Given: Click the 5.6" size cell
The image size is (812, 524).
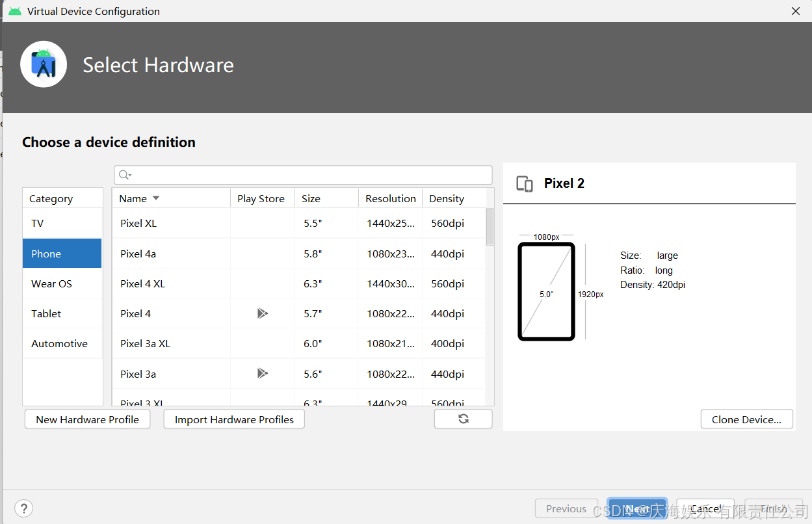Looking at the screenshot, I should point(313,374).
